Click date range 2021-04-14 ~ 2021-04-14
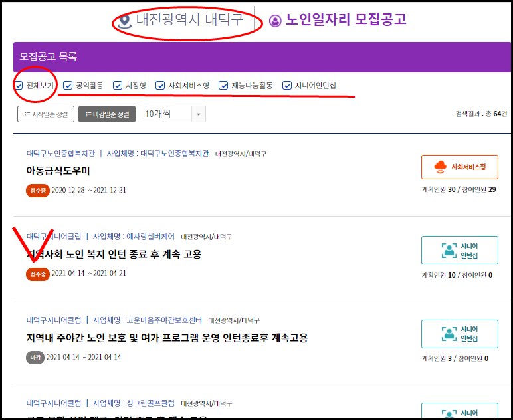Image resolution: width=513 pixels, height=420 pixels. click(84, 357)
